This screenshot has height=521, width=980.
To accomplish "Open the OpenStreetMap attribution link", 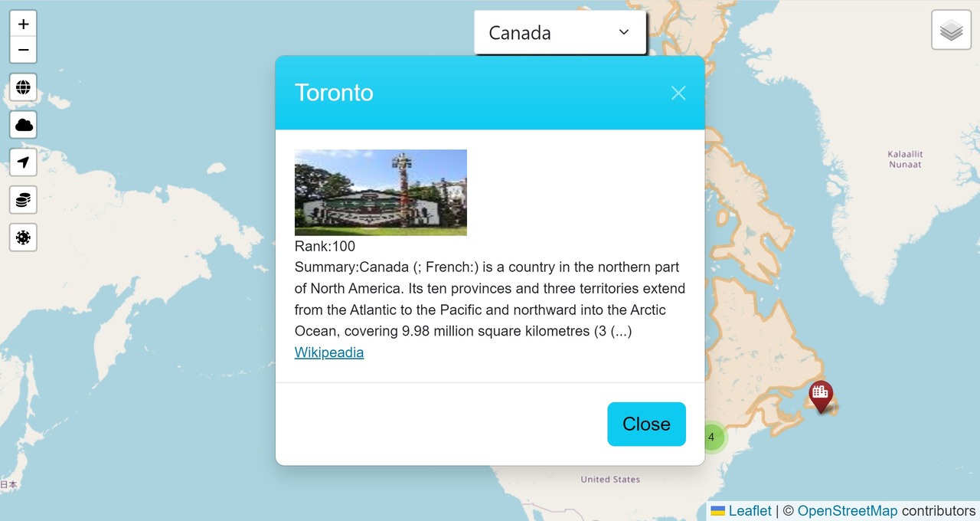I will click(847, 511).
